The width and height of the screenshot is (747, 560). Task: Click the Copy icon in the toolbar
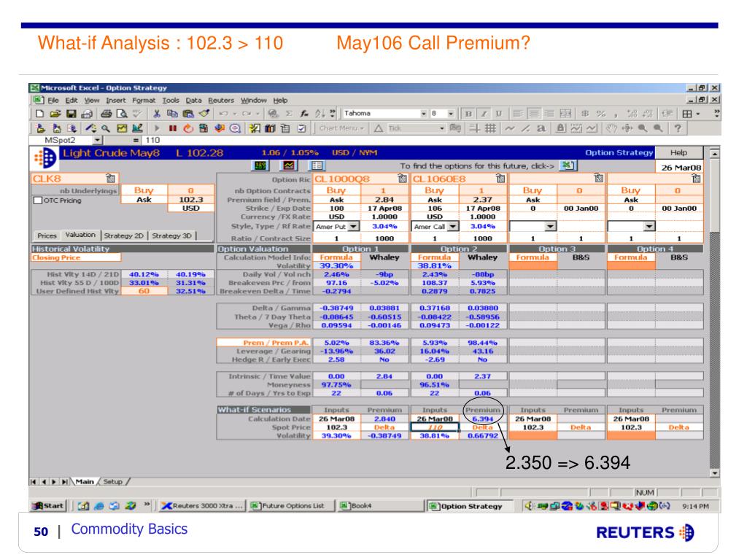click(x=172, y=114)
